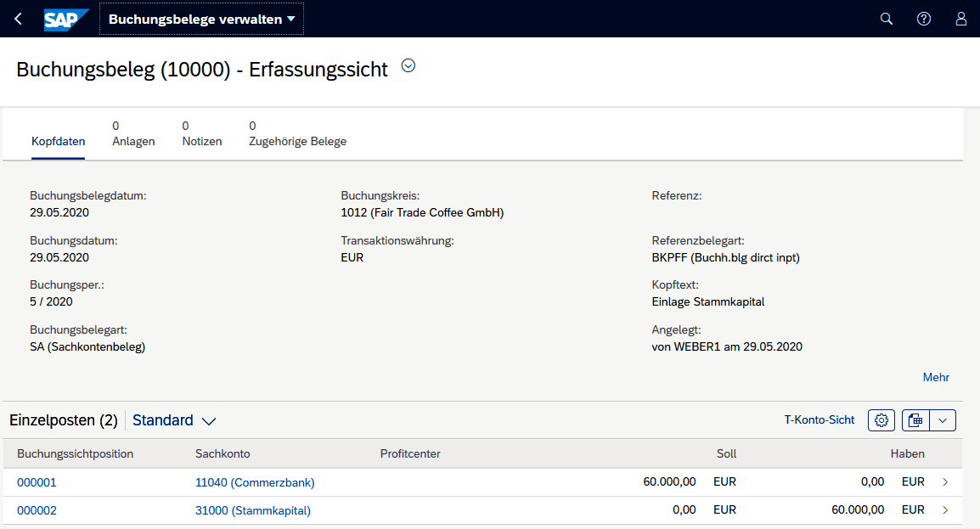Open the user profile icon

coord(960,19)
